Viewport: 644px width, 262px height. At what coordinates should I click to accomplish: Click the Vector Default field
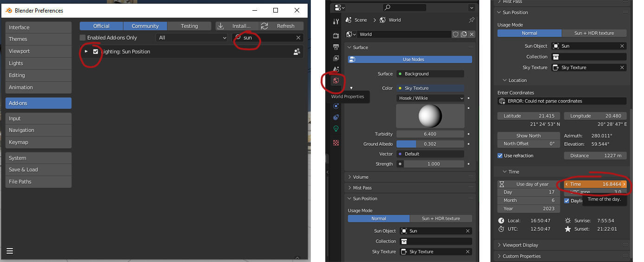(x=430, y=154)
